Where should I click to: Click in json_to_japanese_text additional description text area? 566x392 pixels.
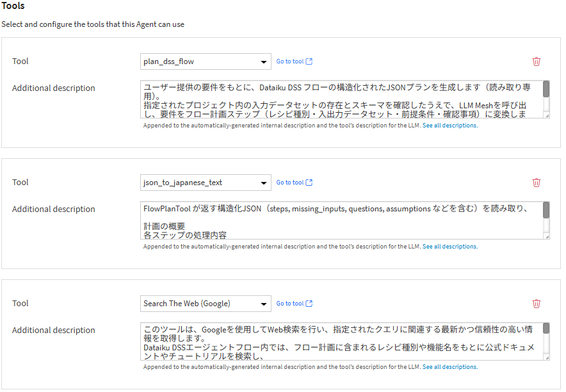[x=341, y=220]
